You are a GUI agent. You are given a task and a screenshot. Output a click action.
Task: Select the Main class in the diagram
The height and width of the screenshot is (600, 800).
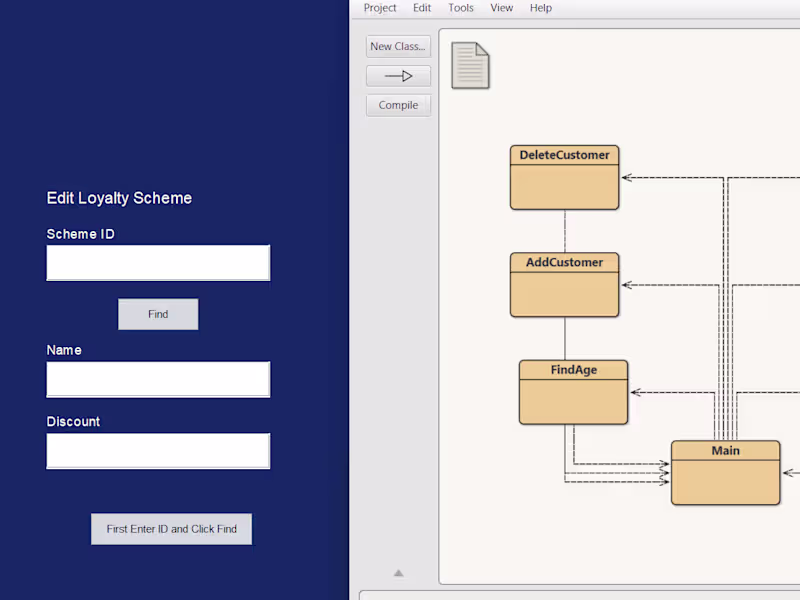[725, 470]
